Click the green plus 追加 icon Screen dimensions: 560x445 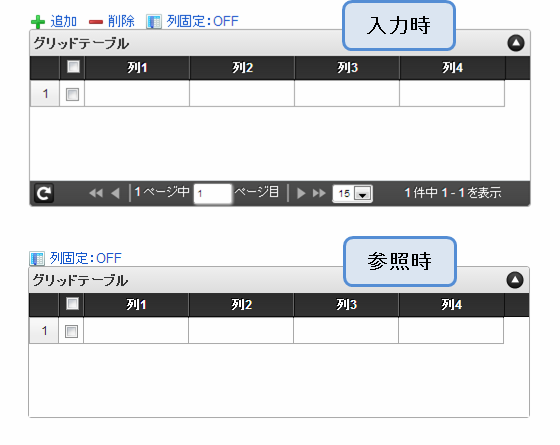pos(38,22)
